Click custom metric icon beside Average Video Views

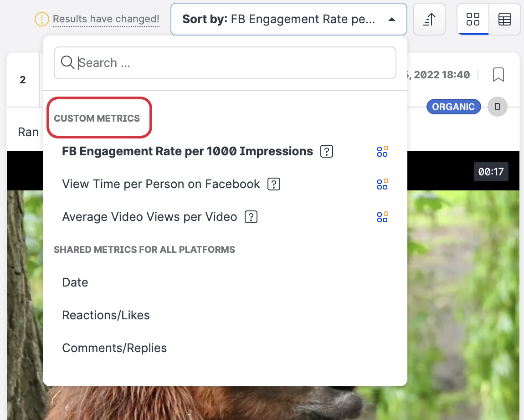382,217
